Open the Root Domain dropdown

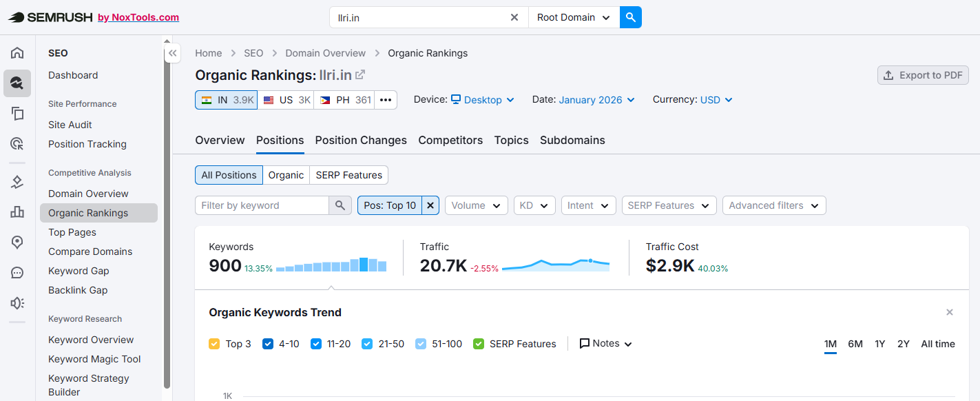coord(573,17)
